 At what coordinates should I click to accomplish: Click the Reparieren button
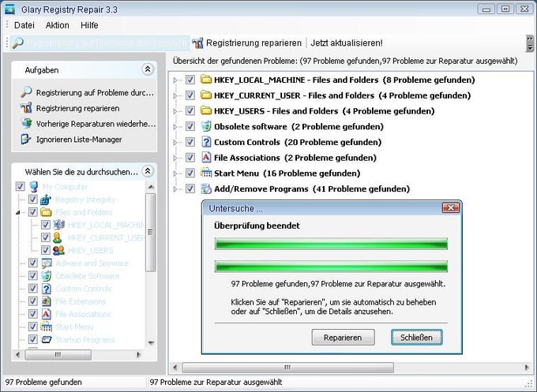pyautogui.click(x=343, y=338)
